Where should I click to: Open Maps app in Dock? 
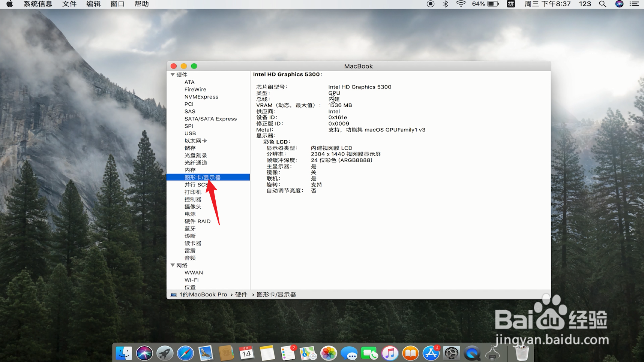click(x=308, y=353)
